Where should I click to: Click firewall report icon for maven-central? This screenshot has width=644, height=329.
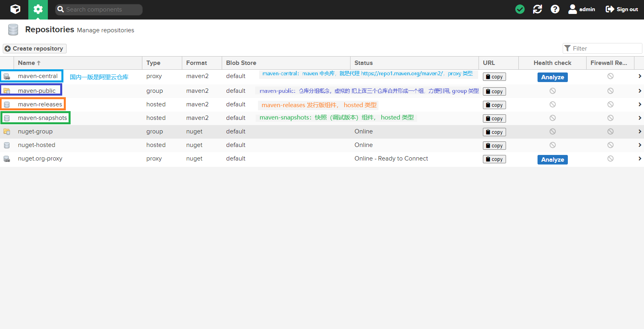coord(611,76)
